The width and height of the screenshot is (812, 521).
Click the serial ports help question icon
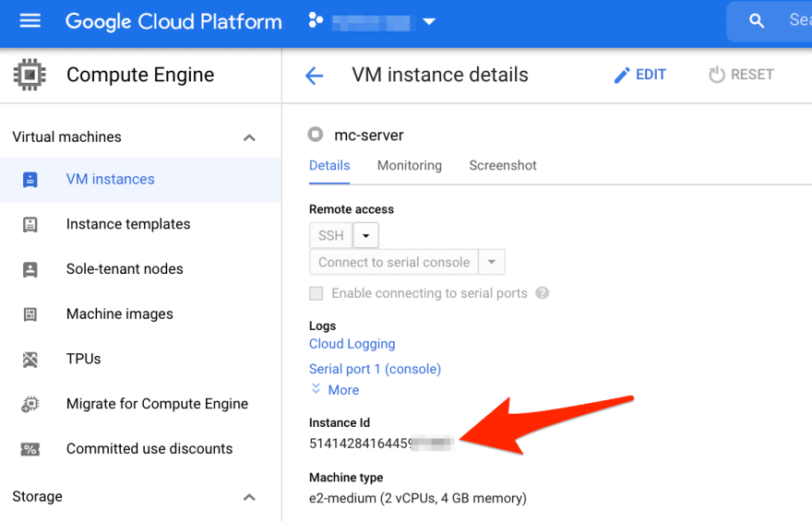(543, 293)
